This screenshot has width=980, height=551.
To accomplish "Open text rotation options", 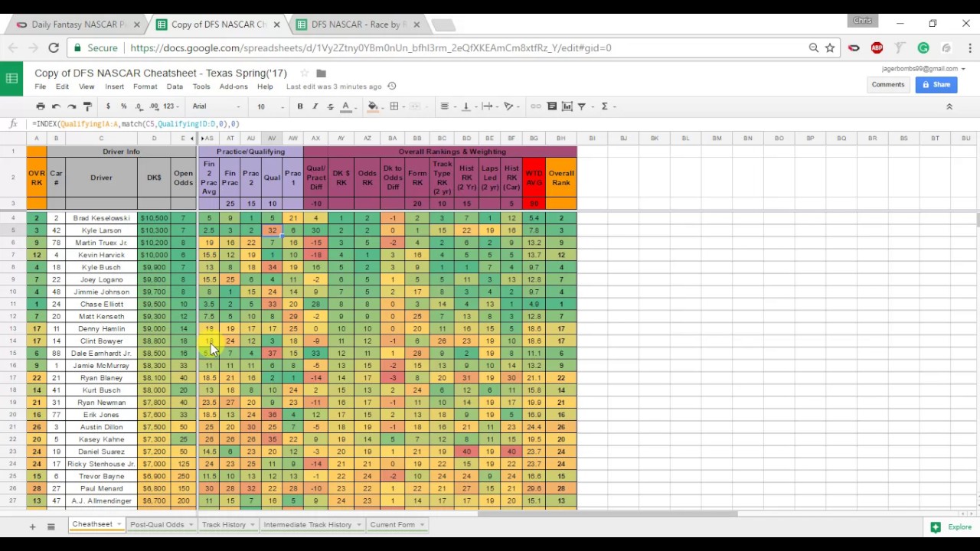I will [509, 106].
